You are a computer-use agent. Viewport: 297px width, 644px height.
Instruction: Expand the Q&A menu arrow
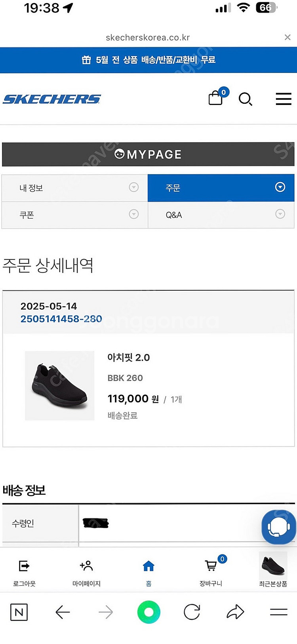[x=280, y=214]
